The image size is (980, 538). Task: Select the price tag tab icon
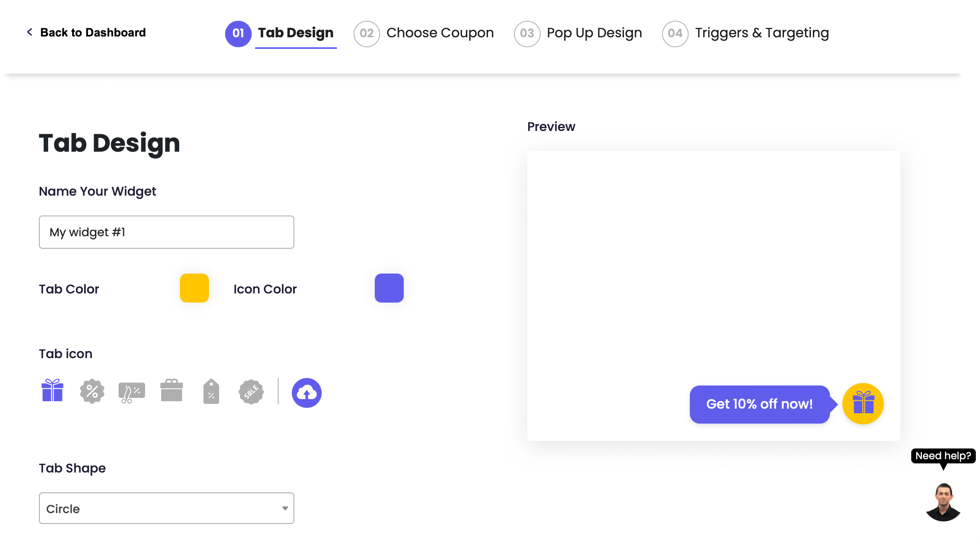[211, 392]
